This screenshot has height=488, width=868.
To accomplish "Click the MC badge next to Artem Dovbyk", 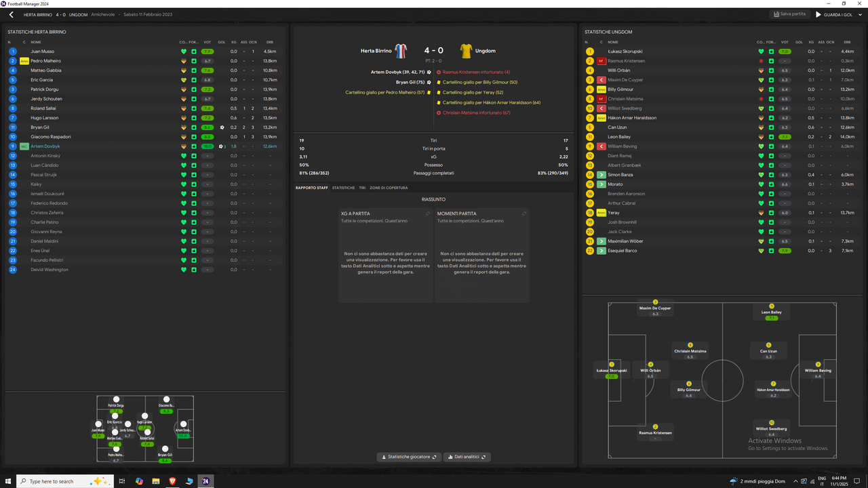I will click(x=24, y=146).
